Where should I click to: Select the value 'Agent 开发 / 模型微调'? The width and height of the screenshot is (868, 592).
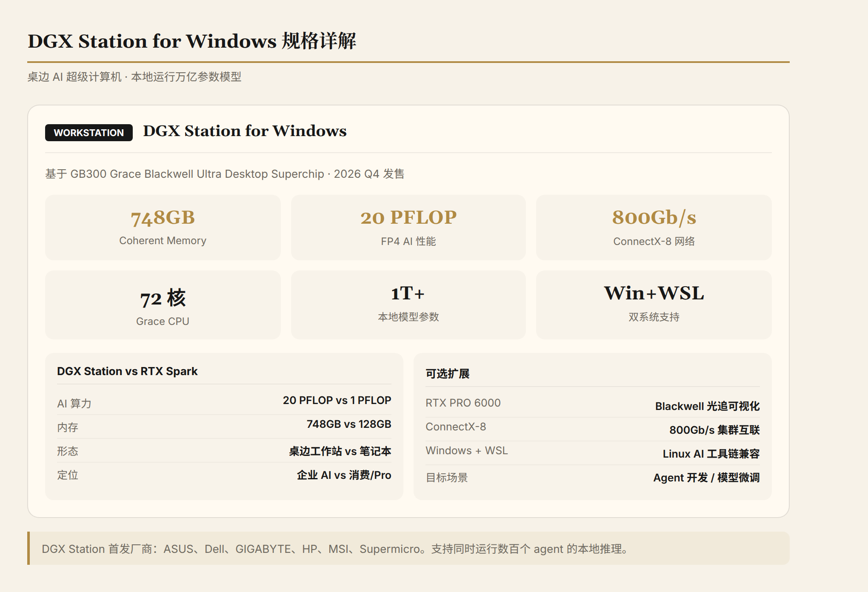coord(706,478)
